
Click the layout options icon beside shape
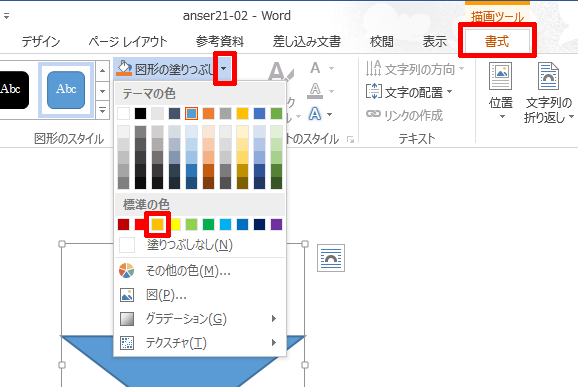[x=331, y=258]
